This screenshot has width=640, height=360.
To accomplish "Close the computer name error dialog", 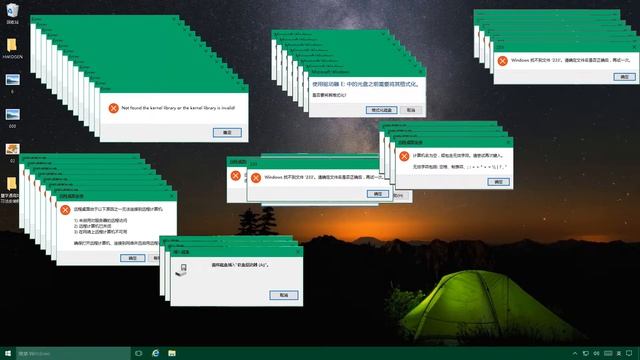I will 508,142.
